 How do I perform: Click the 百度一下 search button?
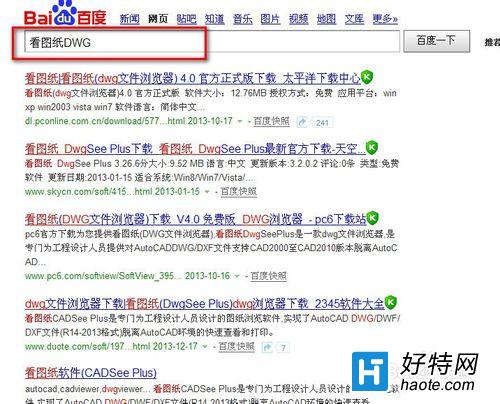coord(437,41)
